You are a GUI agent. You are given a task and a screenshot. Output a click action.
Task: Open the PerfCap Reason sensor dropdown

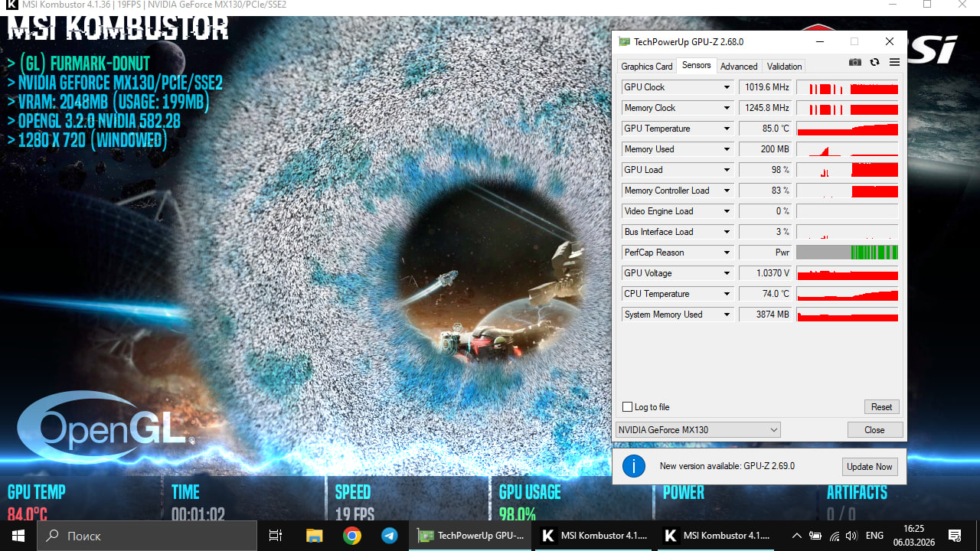tap(727, 253)
